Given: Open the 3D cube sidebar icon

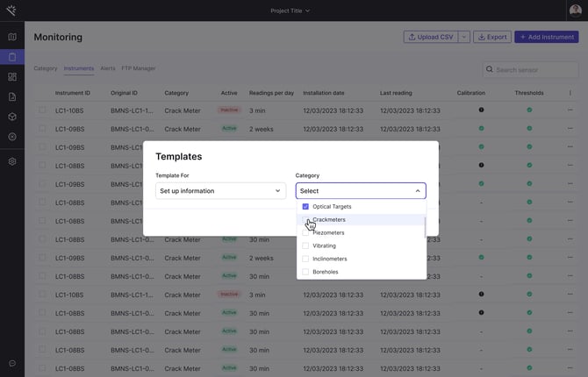Looking at the screenshot, I should 12,117.
